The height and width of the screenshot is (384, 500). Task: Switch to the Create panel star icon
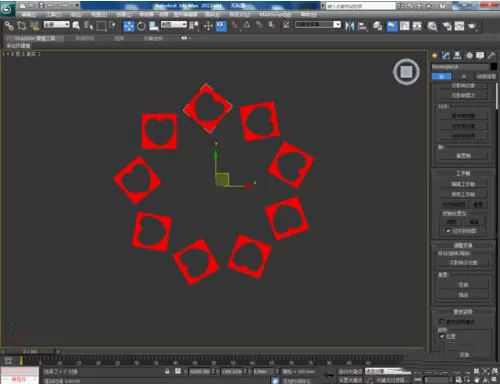435,56
